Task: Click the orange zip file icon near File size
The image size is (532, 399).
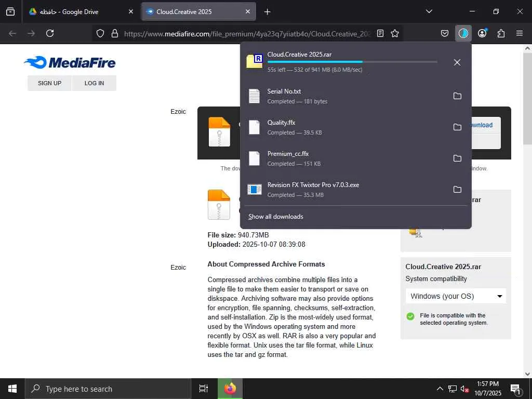Action: click(x=219, y=205)
